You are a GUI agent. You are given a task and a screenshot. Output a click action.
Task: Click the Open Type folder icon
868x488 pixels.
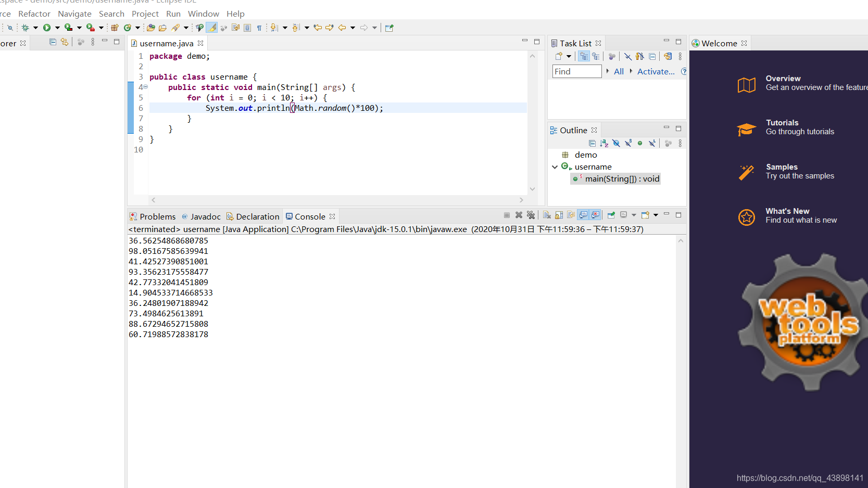151,28
